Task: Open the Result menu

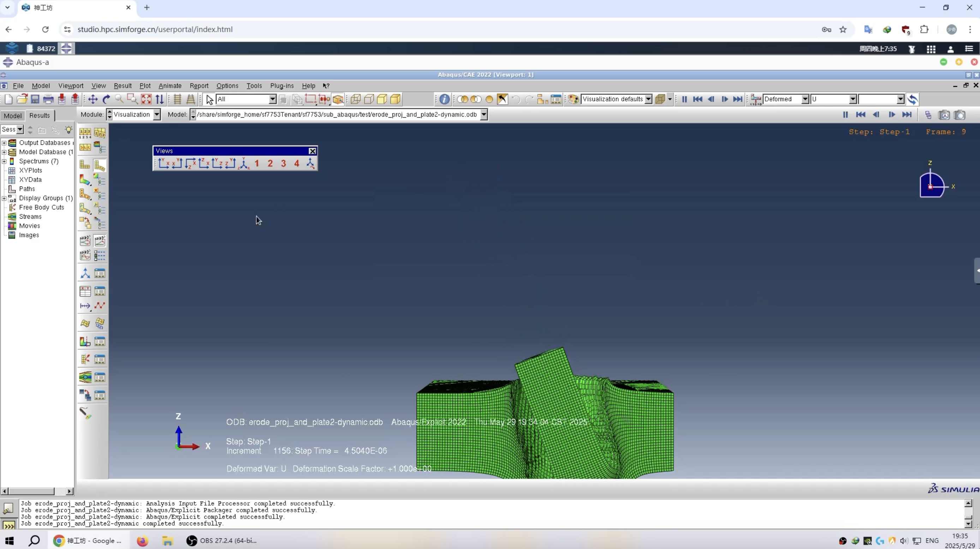Action: (122, 85)
